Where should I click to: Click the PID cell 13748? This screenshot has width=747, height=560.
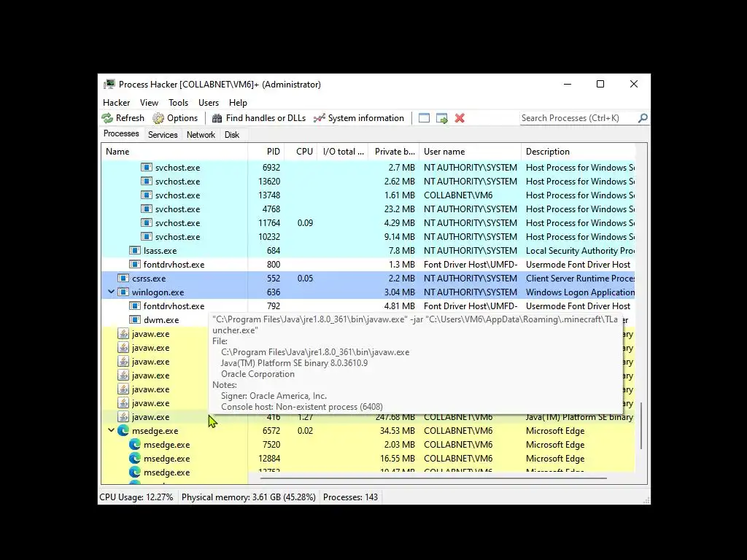[269, 195]
